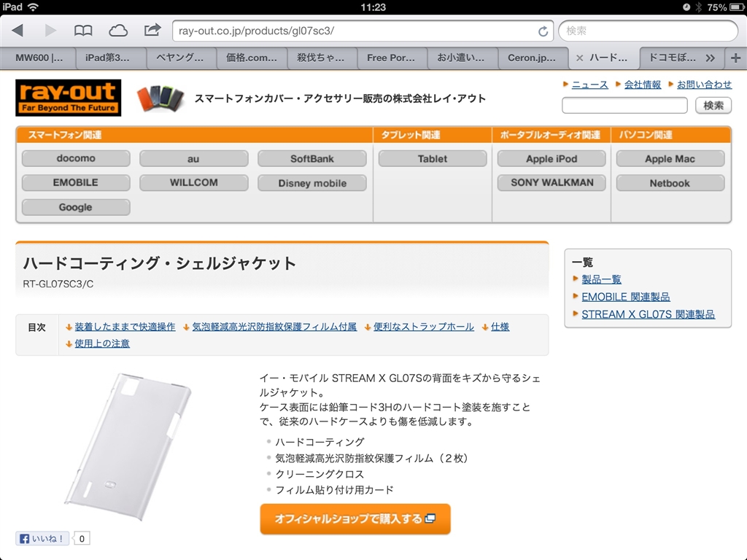Tap the share arrow icon
747x560 pixels.
coord(152,31)
